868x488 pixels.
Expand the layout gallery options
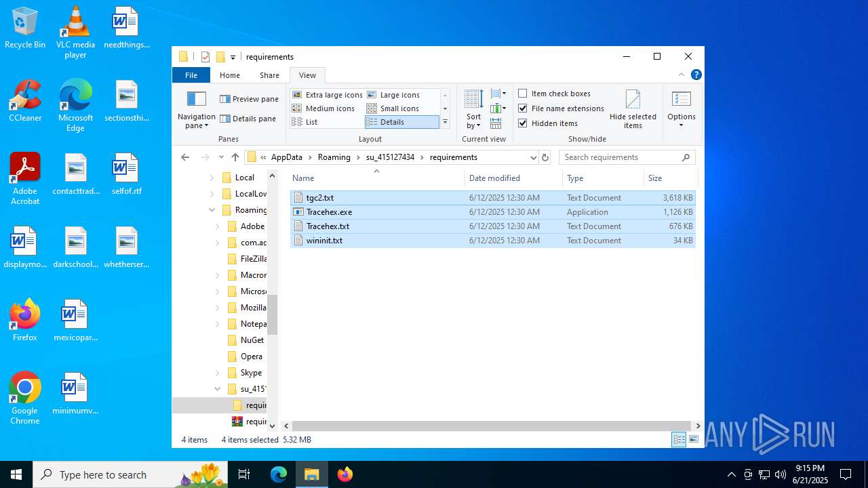(x=445, y=122)
